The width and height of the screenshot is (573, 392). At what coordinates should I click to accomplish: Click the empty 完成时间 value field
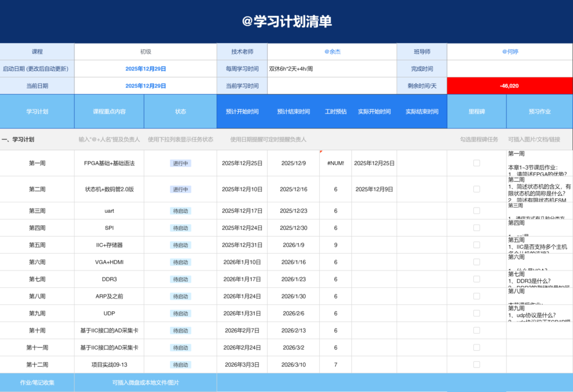pos(509,69)
